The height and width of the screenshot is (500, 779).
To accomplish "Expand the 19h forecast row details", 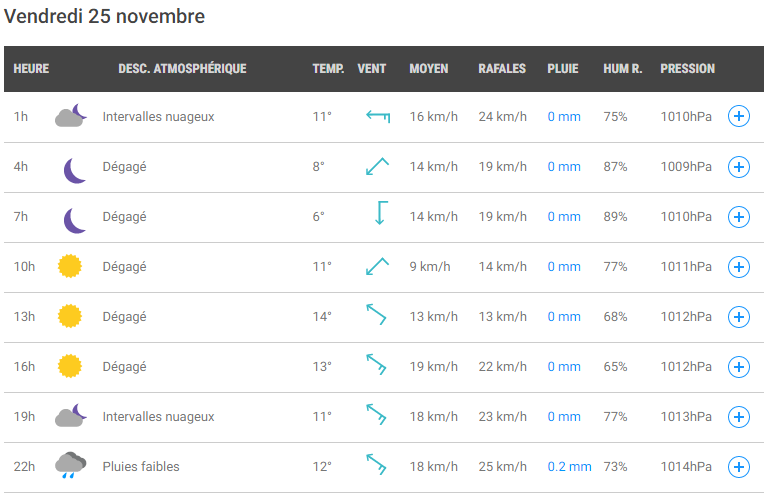I will pos(738,417).
